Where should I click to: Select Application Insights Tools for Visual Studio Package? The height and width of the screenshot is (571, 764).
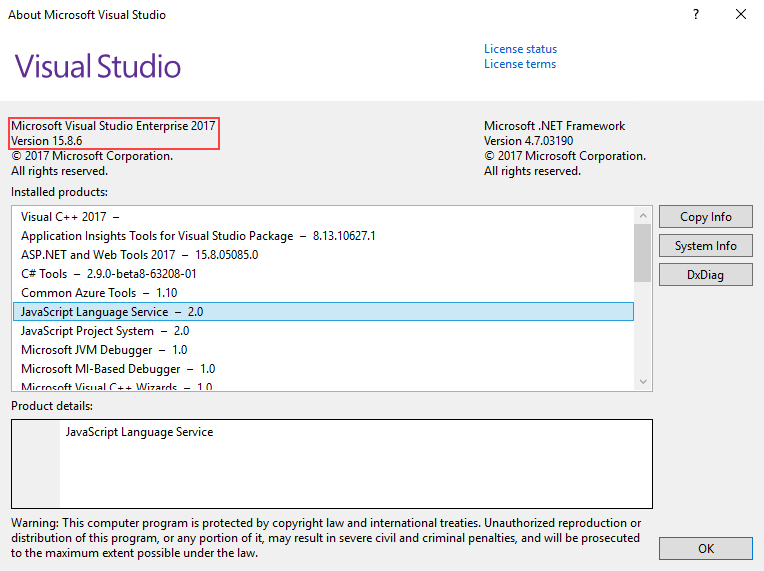pyautogui.click(x=324, y=236)
